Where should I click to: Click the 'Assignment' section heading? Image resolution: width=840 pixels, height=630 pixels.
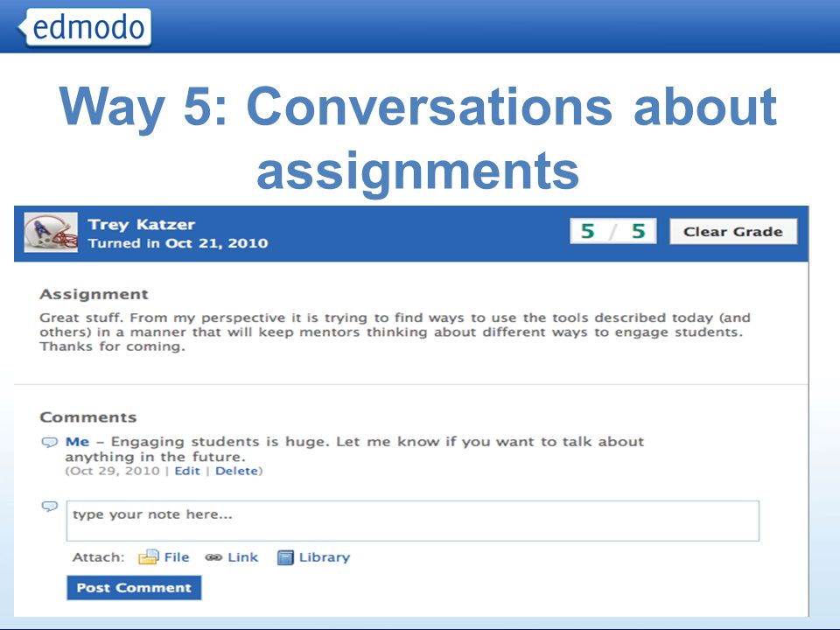pos(94,294)
